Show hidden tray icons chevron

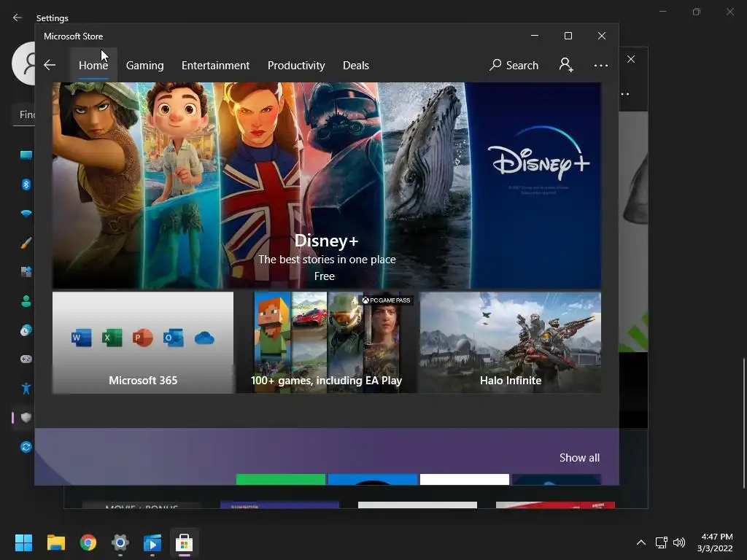[641, 542]
